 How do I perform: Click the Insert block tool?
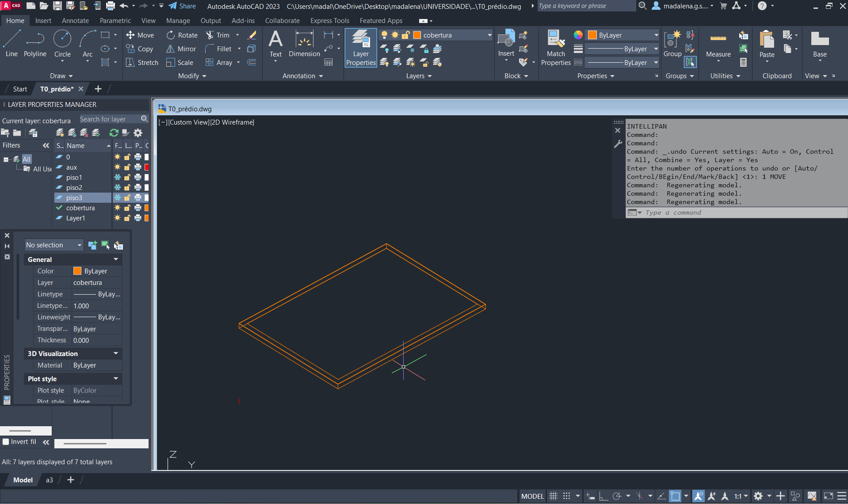click(506, 44)
